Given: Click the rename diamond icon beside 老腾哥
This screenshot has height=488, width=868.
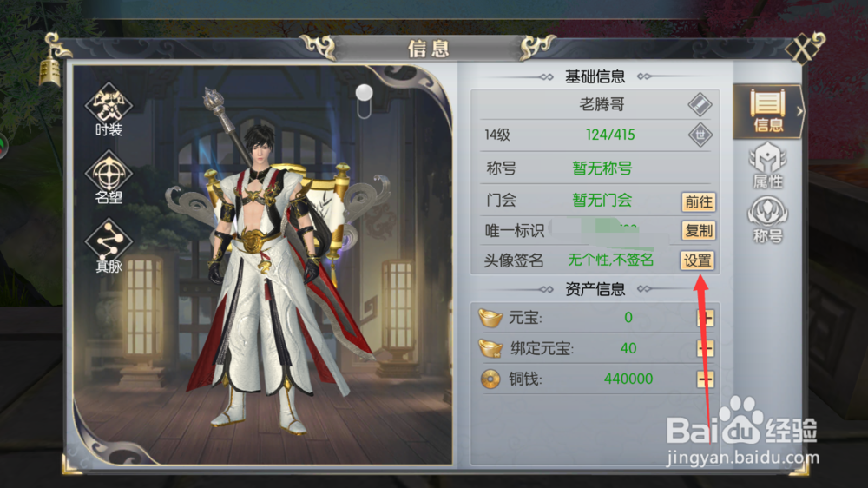Looking at the screenshot, I should pyautogui.click(x=700, y=105).
